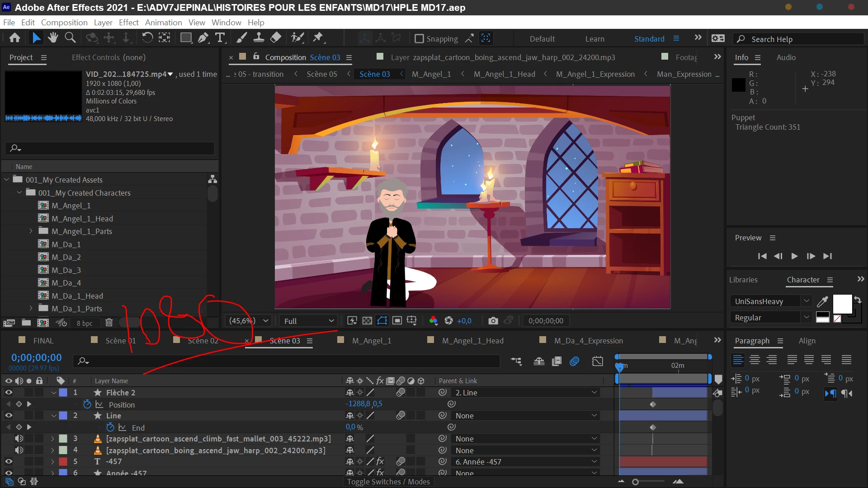
Task: Hide the Flèche 2 layer
Action: pyautogui.click(x=9, y=393)
